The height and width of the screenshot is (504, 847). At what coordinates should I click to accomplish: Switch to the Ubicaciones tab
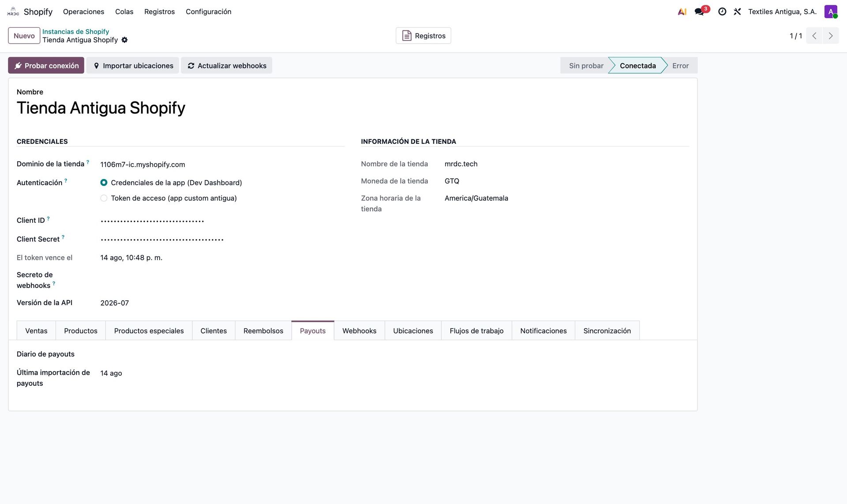point(413,331)
